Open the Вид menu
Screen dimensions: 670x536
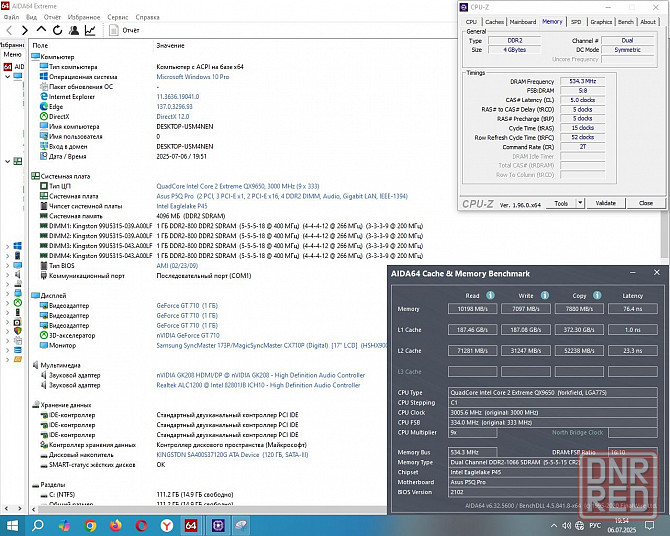[x=31, y=17]
